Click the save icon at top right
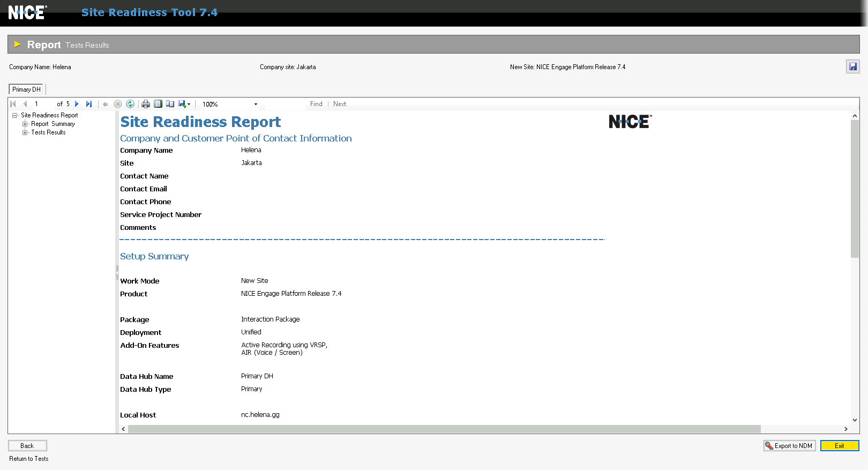 click(852, 67)
